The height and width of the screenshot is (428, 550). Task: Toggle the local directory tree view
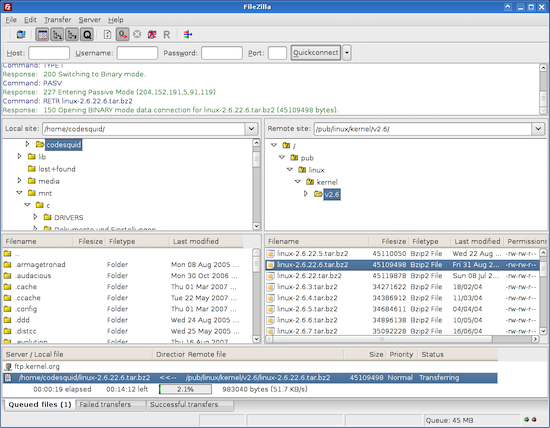[x=57, y=34]
